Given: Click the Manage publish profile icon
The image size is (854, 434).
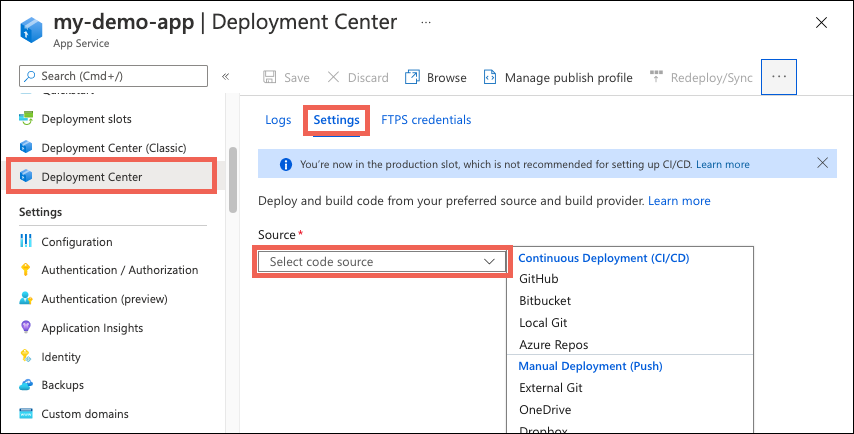Looking at the screenshot, I should pyautogui.click(x=490, y=77).
